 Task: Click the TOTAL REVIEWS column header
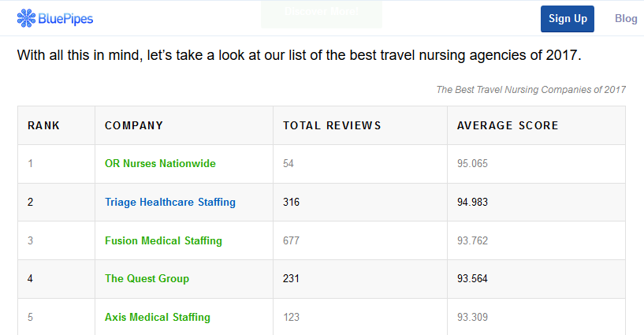pyautogui.click(x=360, y=125)
